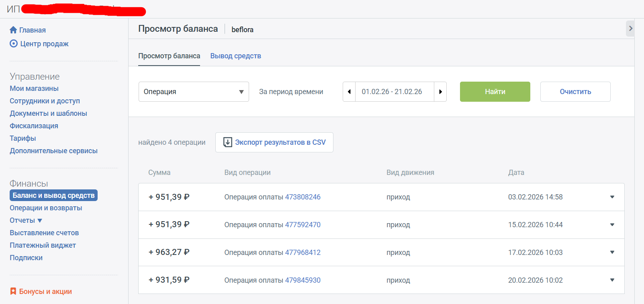The height and width of the screenshot is (304, 644).
Task: Click the CSV export download icon
Action: pos(228,142)
